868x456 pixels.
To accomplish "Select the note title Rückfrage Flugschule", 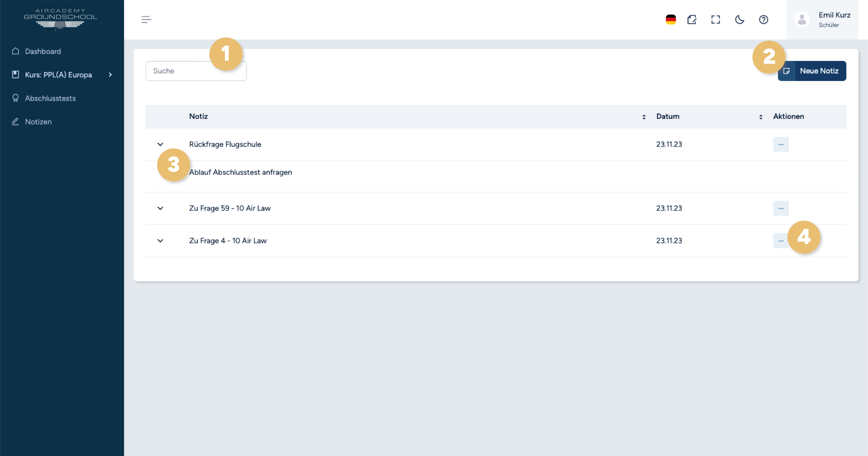I will click(x=225, y=144).
